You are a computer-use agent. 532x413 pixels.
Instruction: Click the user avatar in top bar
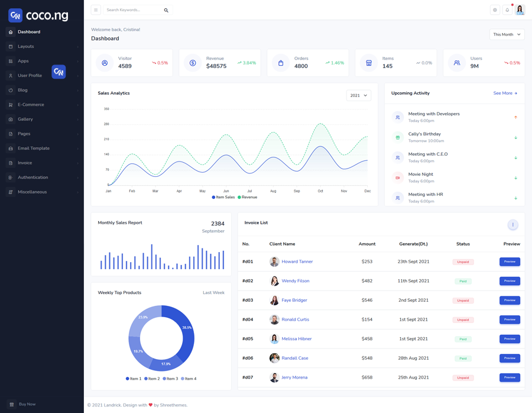[x=520, y=10]
